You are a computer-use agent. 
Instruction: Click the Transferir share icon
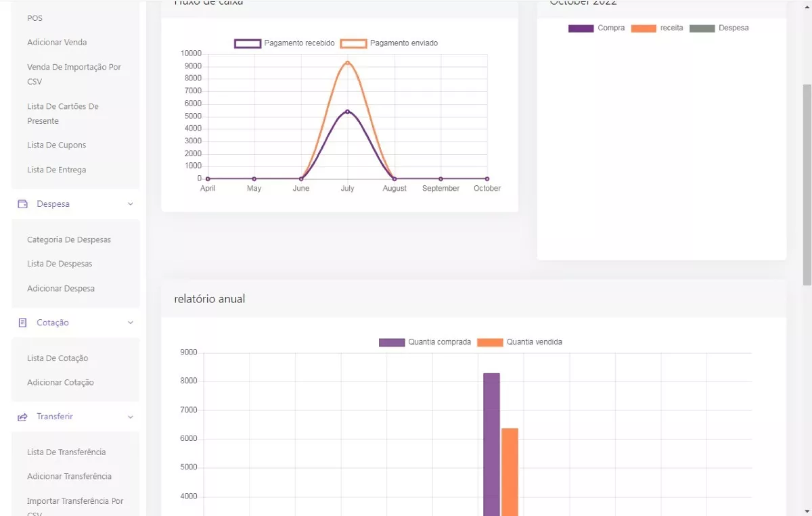(22, 417)
